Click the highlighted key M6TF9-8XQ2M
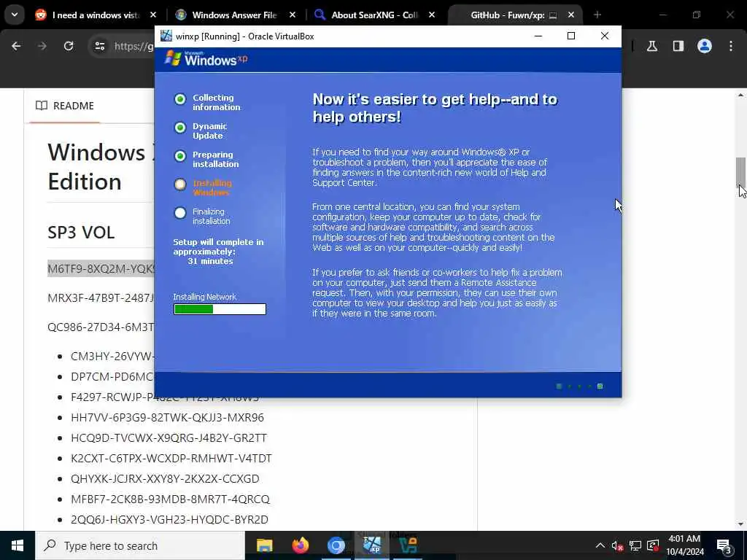Screen dimensions: 747x560 coord(101,269)
